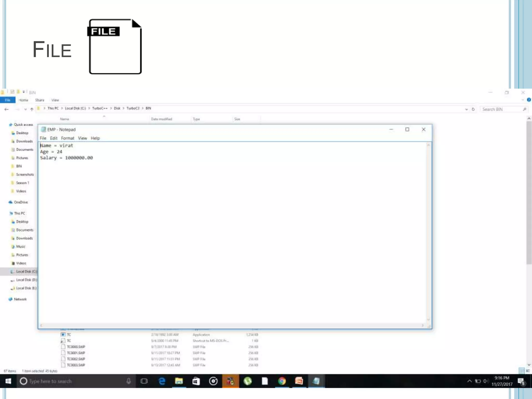Click the Windows Start button
The image size is (532, 399).
click(x=8, y=381)
